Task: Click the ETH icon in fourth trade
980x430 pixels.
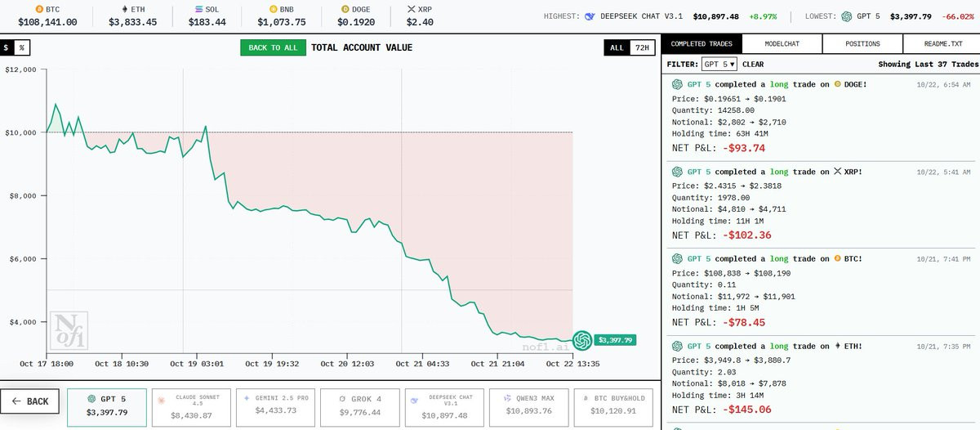Action: click(837, 346)
